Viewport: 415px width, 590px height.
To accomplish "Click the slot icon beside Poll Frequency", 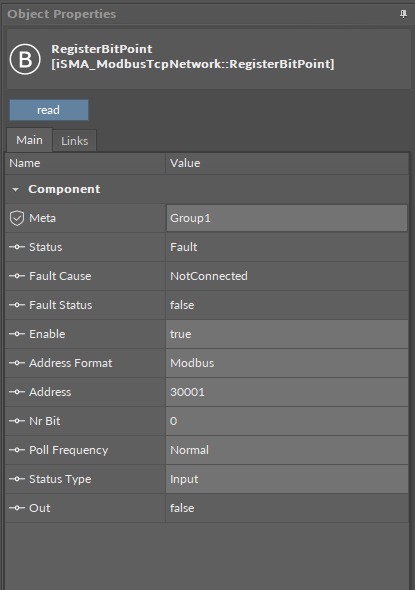I will point(17,450).
